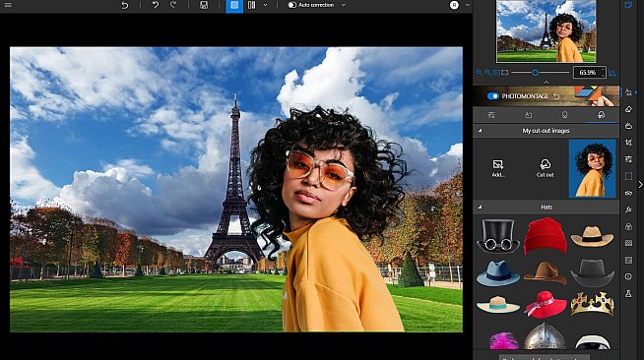Select the woman cut-out thumbnail
644x360 pixels.
coord(592,168)
